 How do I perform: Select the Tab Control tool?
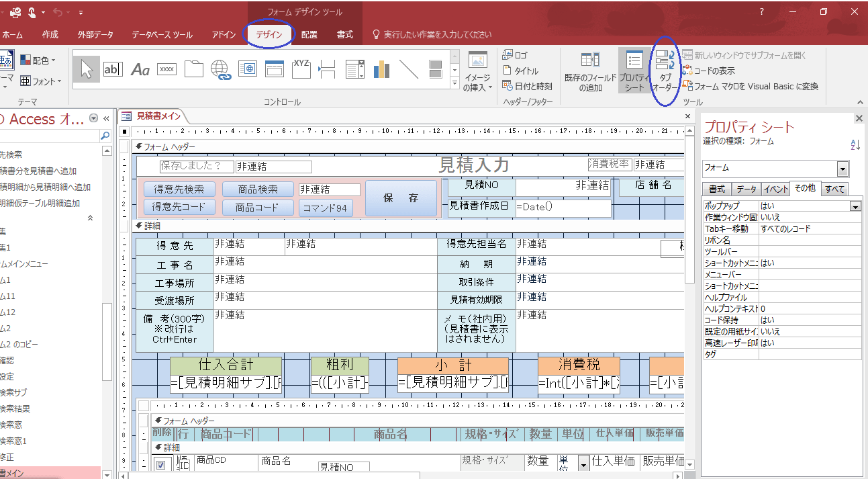point(193,69)
